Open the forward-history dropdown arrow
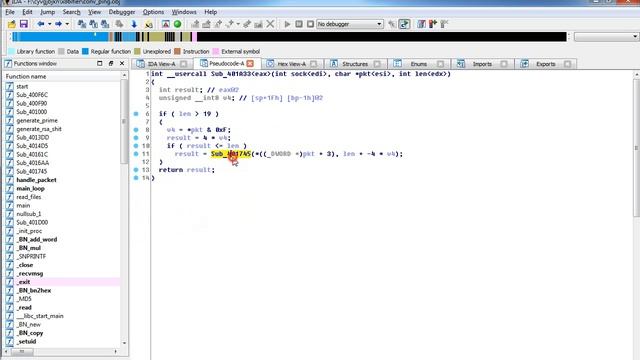This screenshot has width=640, height=360. click(67, 24)
